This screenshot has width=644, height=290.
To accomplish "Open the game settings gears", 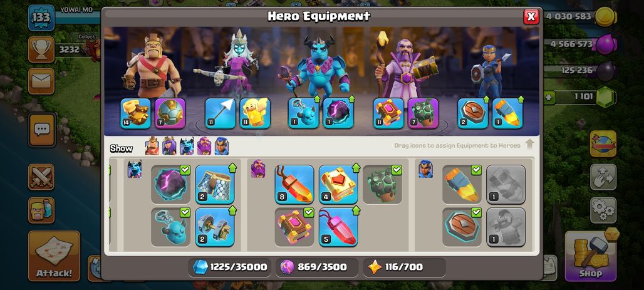I will point(603,210).
